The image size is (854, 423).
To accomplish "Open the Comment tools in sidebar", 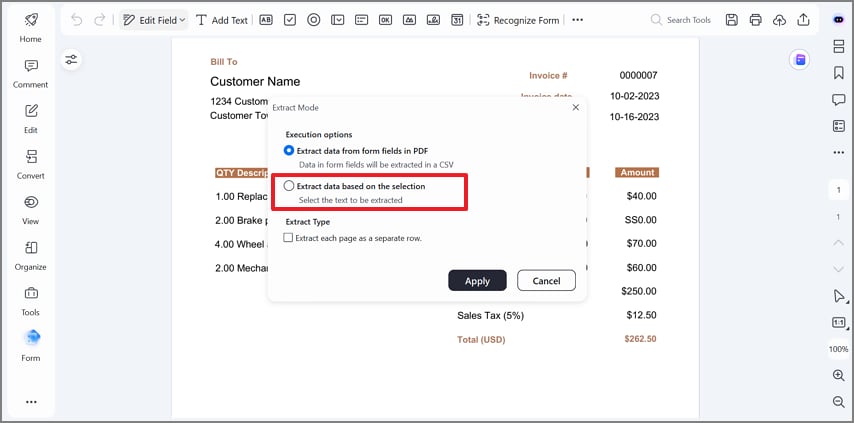I will [30, 73].
